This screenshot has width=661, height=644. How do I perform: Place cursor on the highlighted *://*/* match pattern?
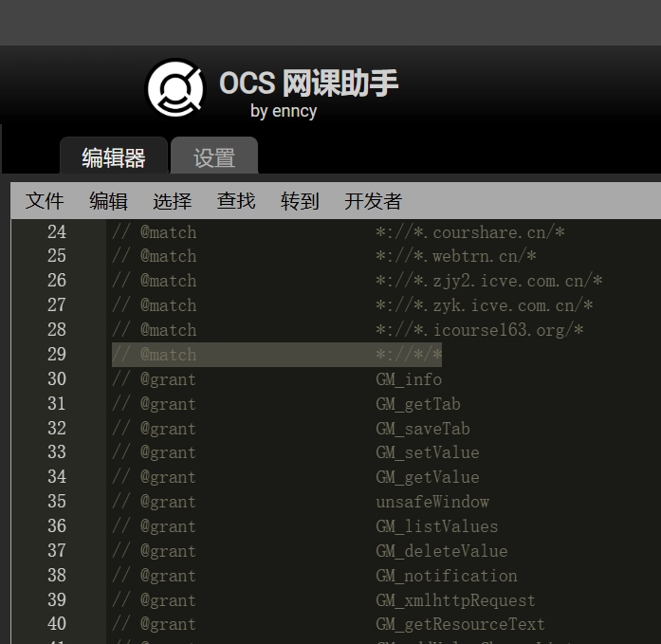tap(409, 355)
